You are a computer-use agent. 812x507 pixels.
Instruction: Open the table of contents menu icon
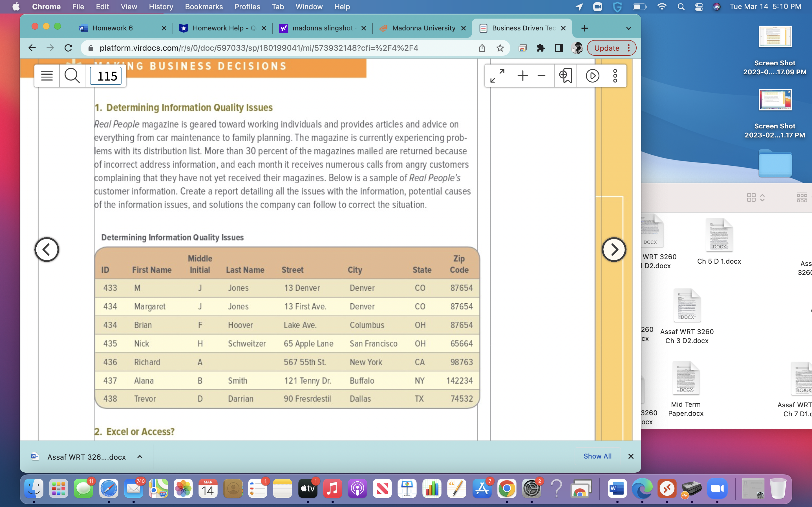click(47, 75)
